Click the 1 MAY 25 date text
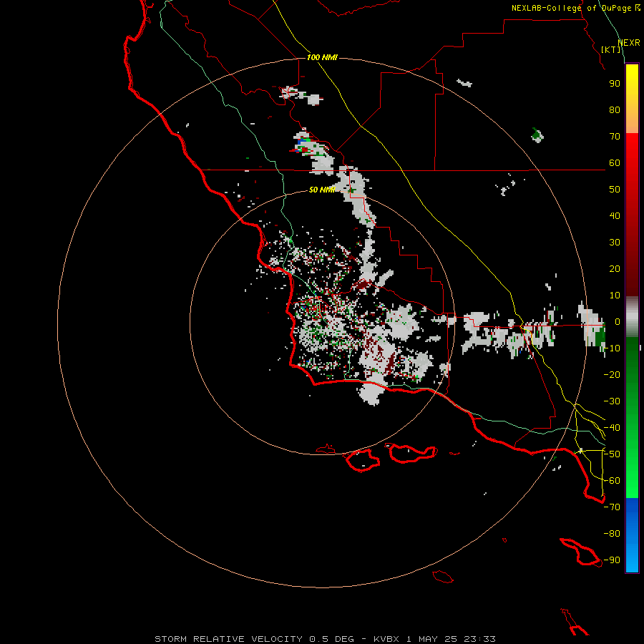The image size is (644, 644). click(431, 639)
